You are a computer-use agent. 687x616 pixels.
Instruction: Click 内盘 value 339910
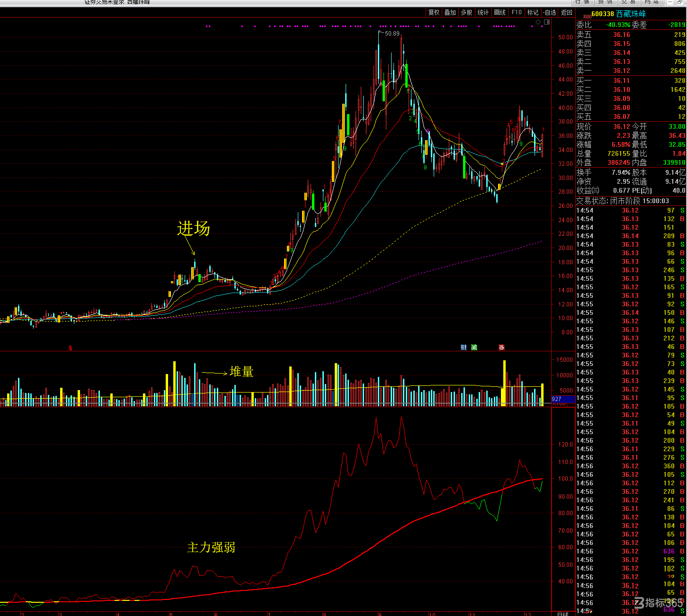coord(674,162)
